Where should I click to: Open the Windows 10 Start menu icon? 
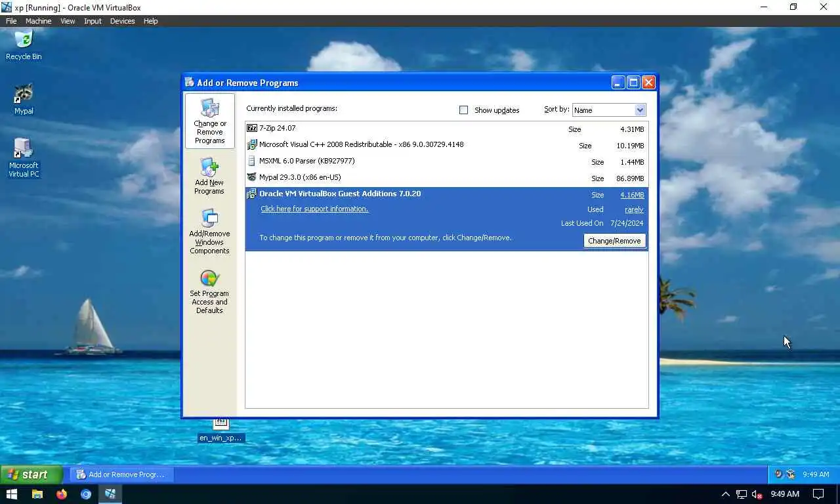click(x=12, y=494)
